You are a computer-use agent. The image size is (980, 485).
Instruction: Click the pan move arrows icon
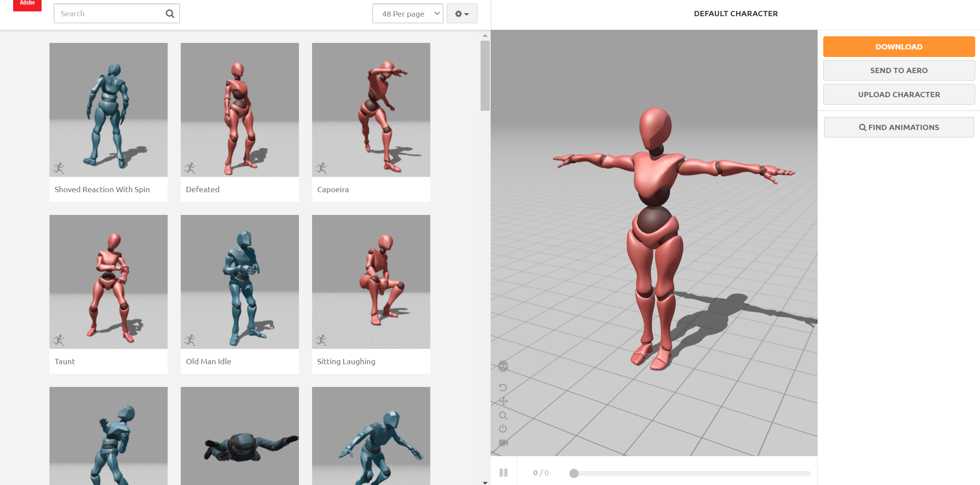(503, 401)
